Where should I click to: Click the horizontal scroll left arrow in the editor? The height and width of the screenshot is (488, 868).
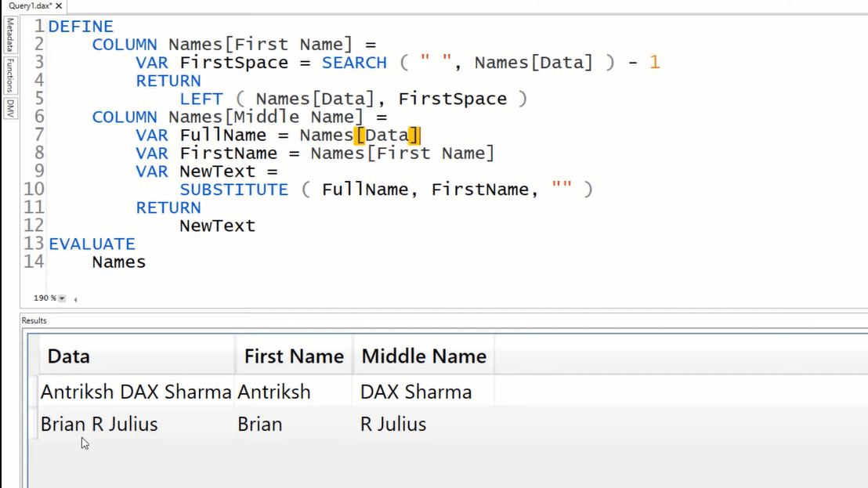pos(75,299)
